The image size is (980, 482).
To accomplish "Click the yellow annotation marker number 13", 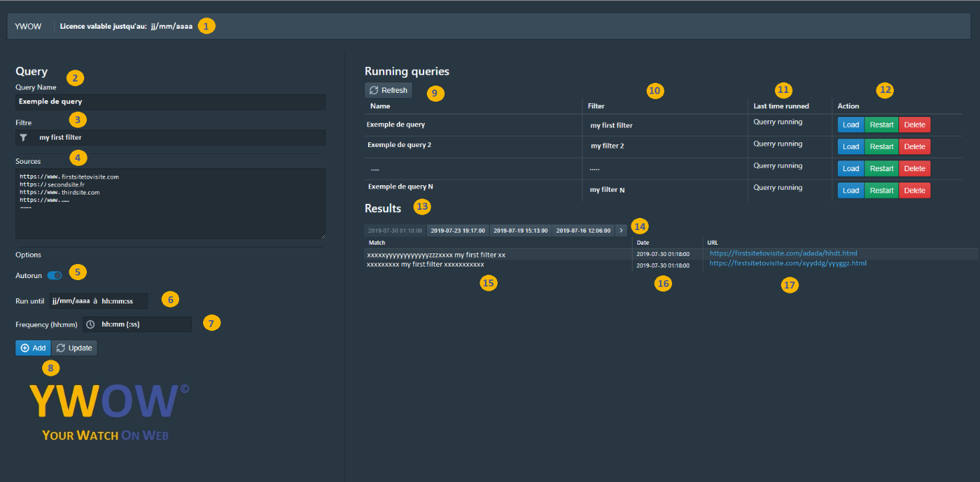I will tap(422, 207).
